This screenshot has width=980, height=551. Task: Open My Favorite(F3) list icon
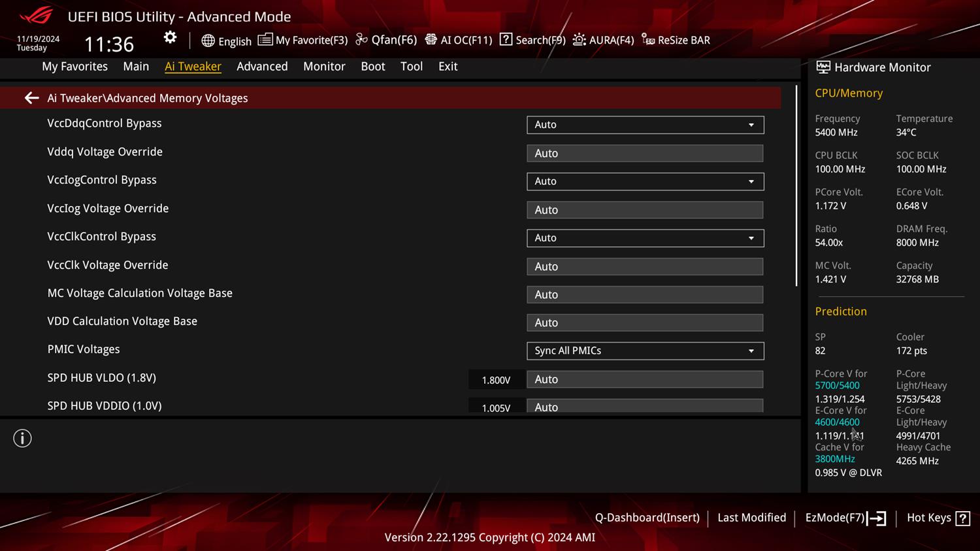[x=265, y=40]
